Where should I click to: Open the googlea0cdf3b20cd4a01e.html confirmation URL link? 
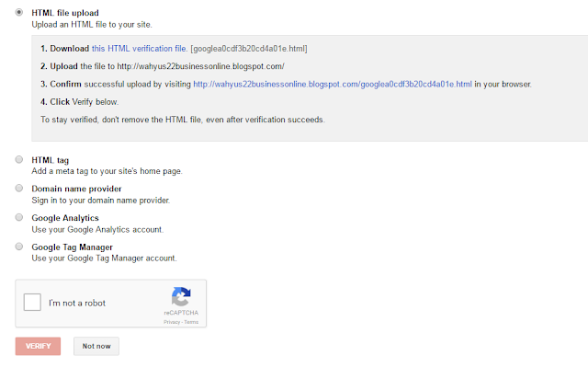333,84
